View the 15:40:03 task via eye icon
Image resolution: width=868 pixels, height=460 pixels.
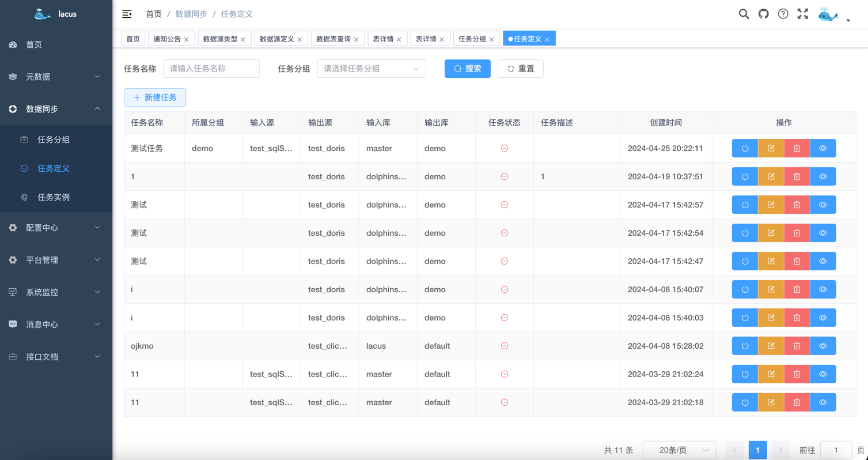[822, 318]
